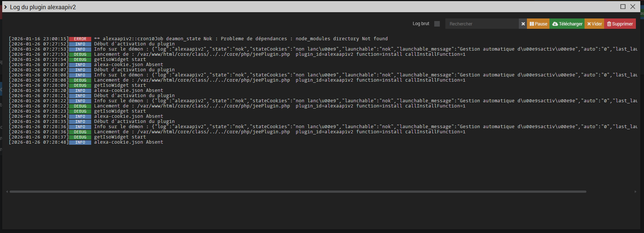Click the getIsoWidget start line at 07:28:37
This screenshot has width=644, height=233.
coord(120,137)
